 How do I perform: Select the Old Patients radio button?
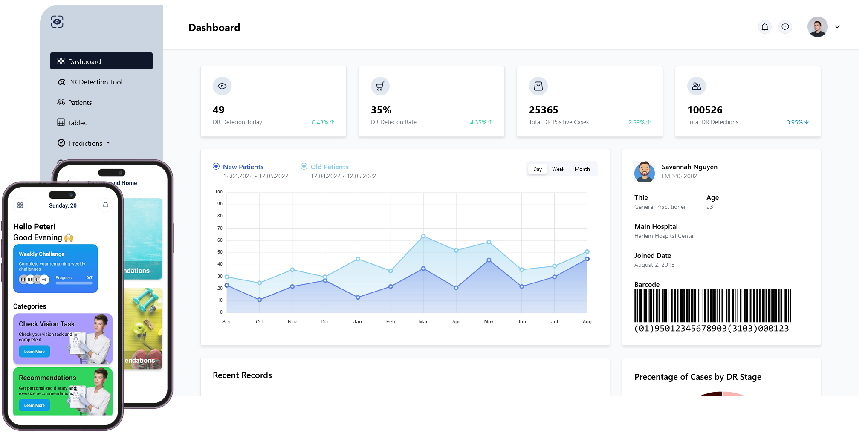pos(304,167)
